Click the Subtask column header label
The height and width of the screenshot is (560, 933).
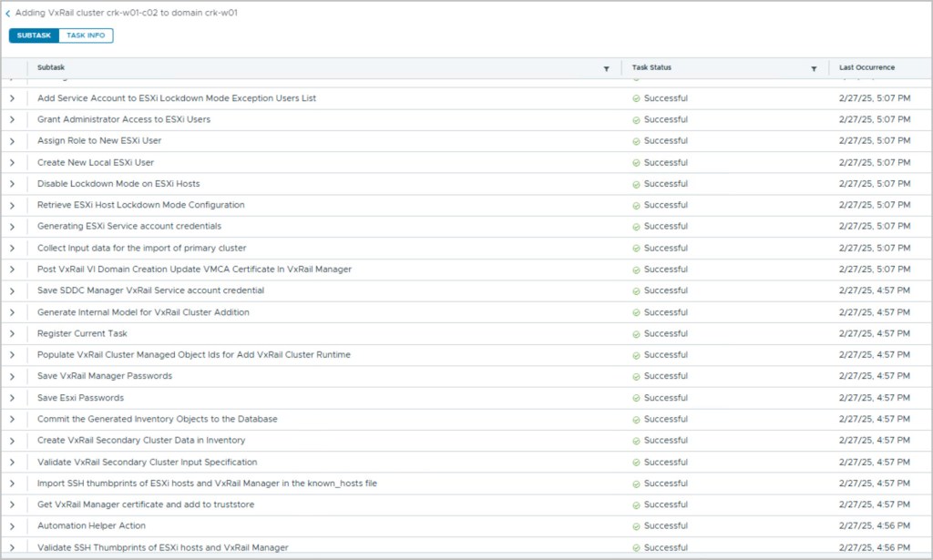(51, 67)
